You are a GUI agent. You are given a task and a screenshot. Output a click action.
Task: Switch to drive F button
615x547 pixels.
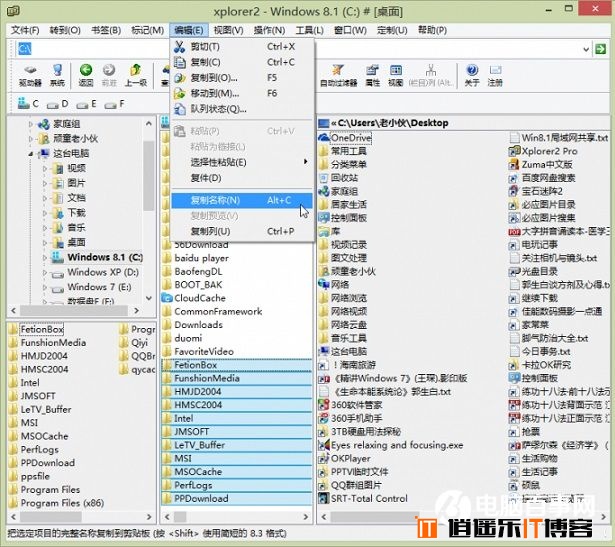click(x=115, y=104)
